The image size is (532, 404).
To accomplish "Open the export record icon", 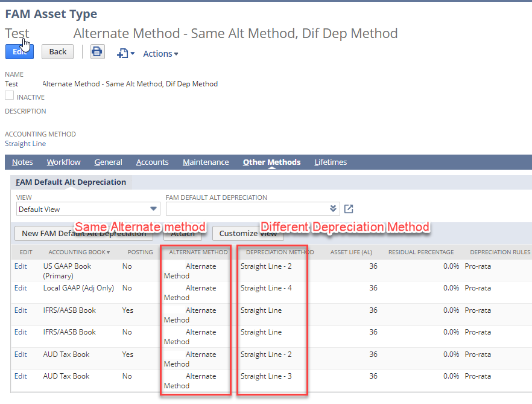I will coord(122,53).
